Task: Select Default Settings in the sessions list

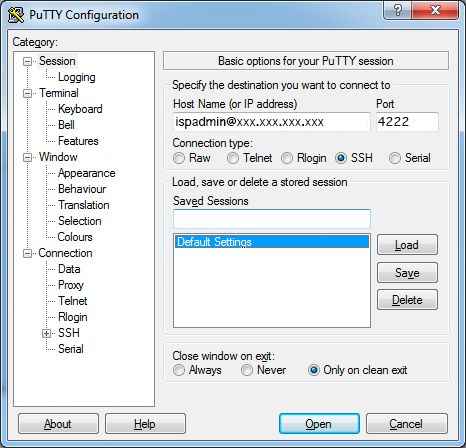Action: (272, 242)
